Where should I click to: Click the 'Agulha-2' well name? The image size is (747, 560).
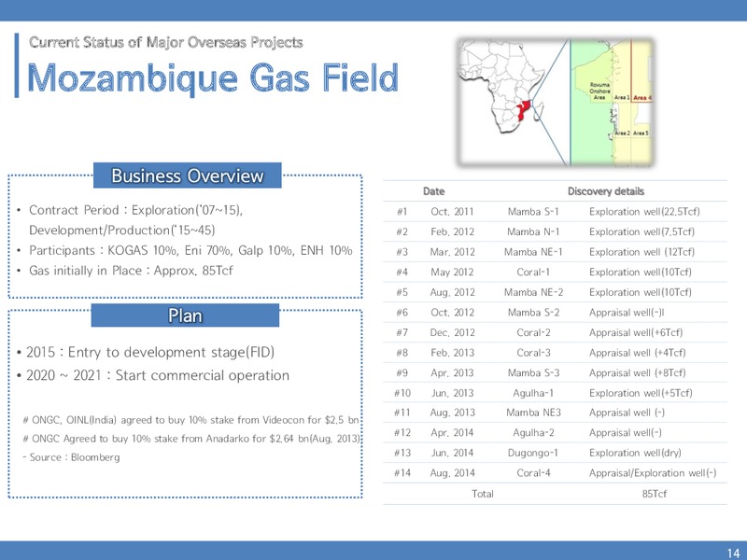(533, 432)
